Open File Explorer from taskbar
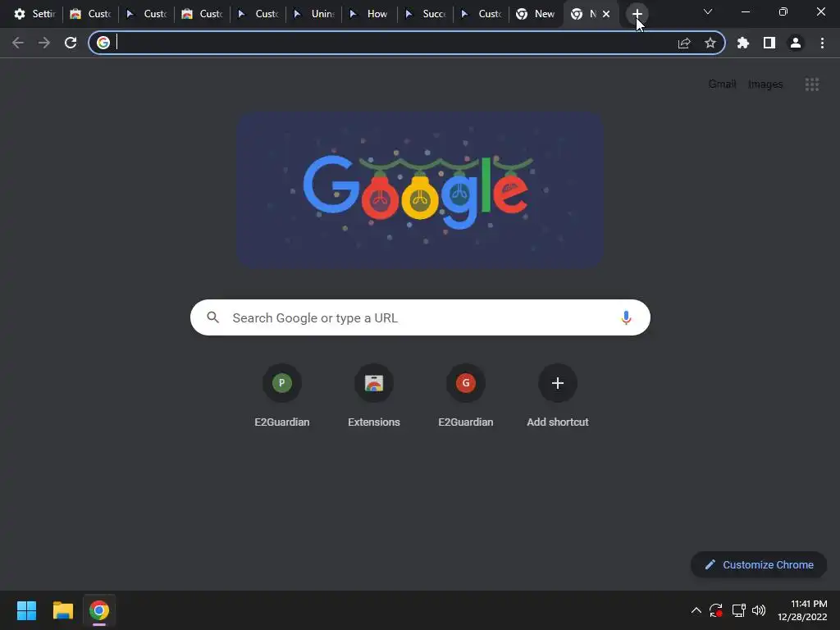The image size is (840, 630). [x=62, y=610]
